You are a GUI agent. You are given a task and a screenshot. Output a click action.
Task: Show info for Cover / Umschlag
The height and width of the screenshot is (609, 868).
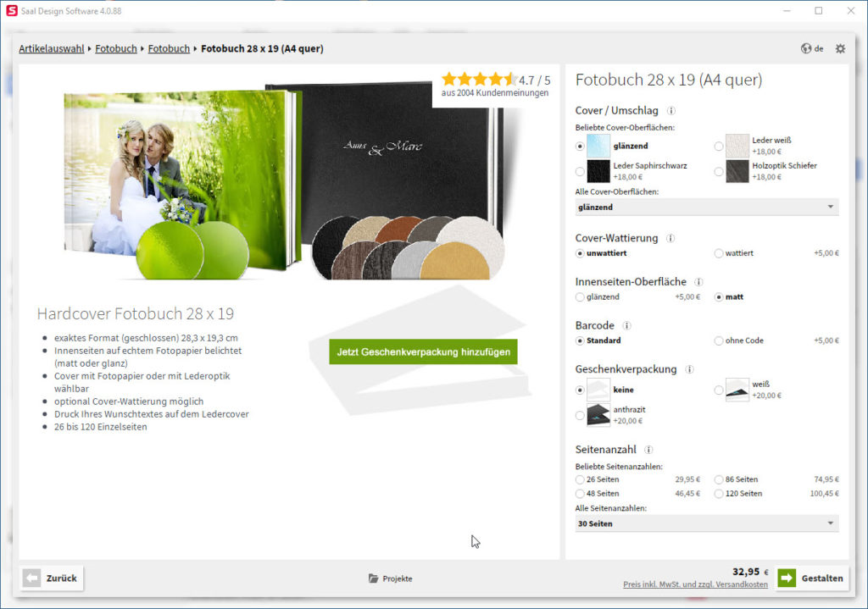671,111
